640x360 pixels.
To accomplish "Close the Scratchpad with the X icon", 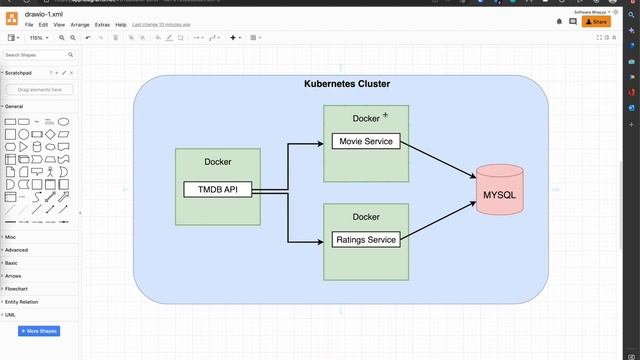I will coord(71,73).
